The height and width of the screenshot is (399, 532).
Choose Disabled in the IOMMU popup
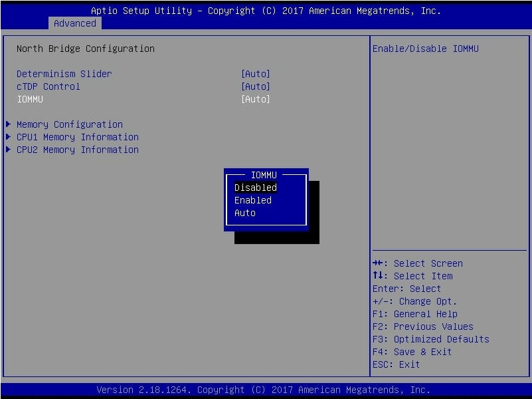[x=256, y=188]
